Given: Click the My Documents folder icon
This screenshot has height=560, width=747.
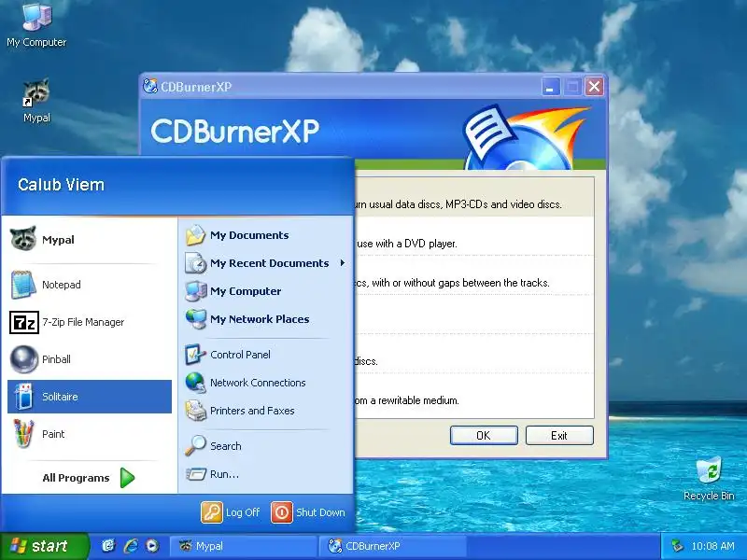Looking at the screenshot, I should [x=195, y=235].
